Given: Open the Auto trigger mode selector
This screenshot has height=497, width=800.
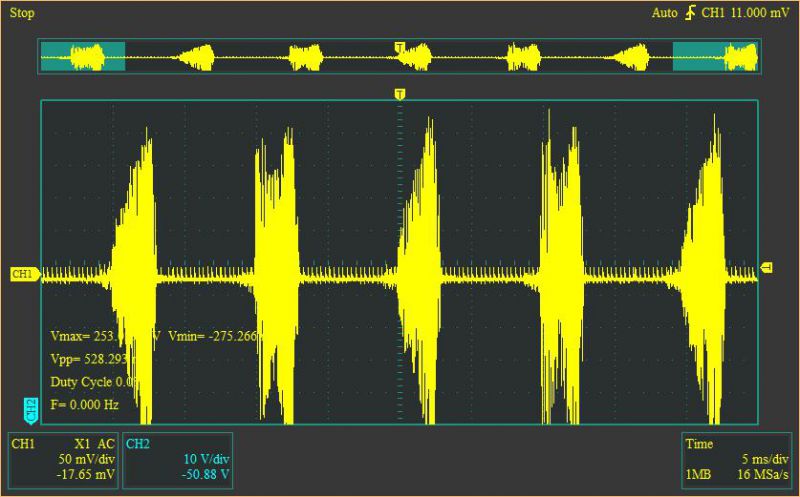Looking at the screenshot, I should pos(665,13).
